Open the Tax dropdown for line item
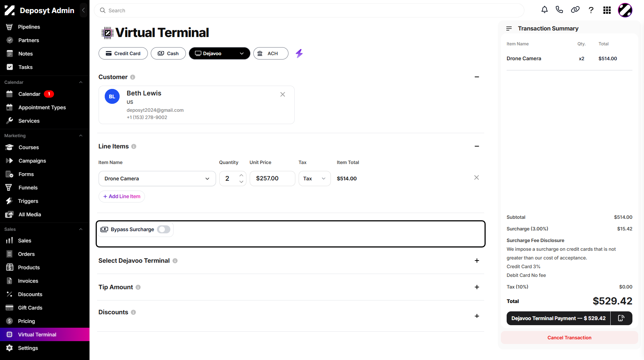 [x=315, y=179]
